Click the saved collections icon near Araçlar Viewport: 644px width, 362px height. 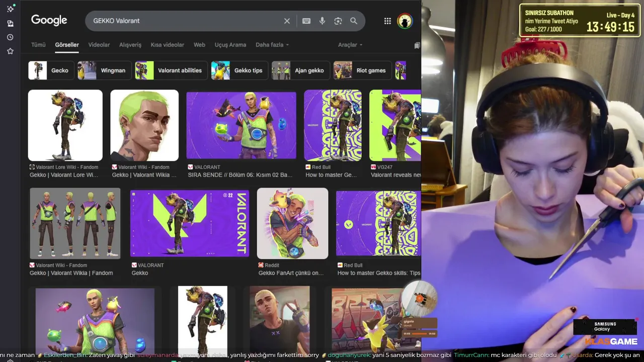pyautogui.click(x=417, y=45)
